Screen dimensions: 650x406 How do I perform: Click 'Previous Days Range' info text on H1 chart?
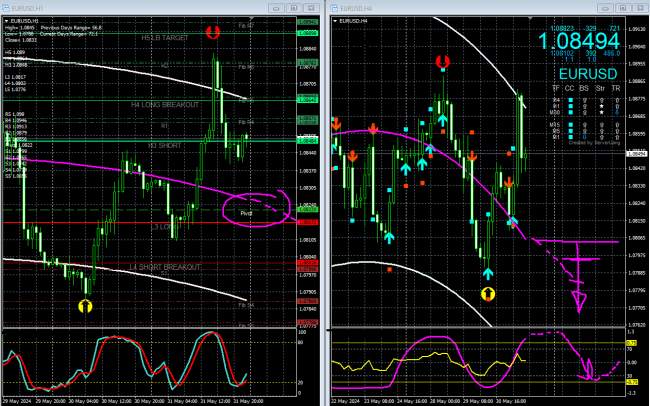pos(71,28)
